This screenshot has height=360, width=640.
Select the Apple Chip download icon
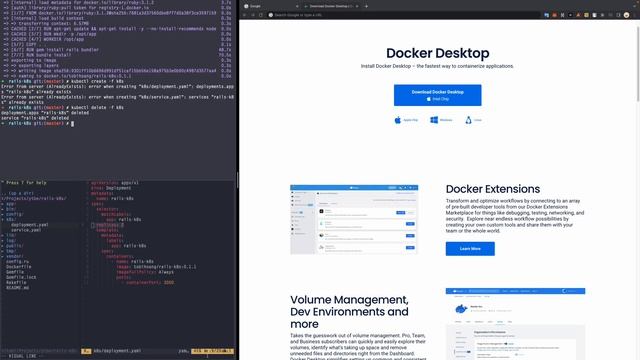coord(398,120)
